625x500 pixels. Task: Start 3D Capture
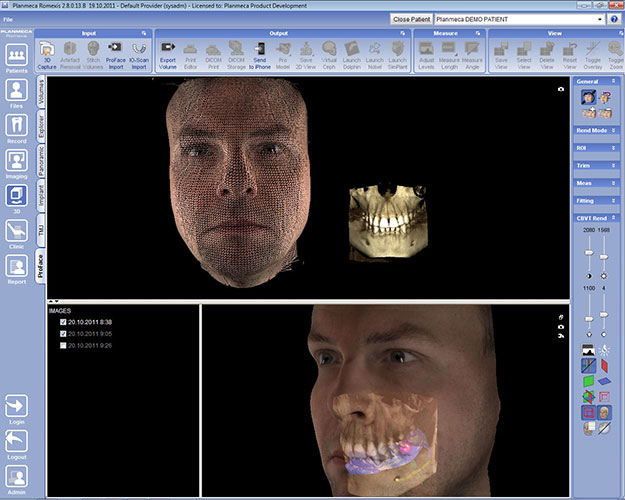(47, 55)
